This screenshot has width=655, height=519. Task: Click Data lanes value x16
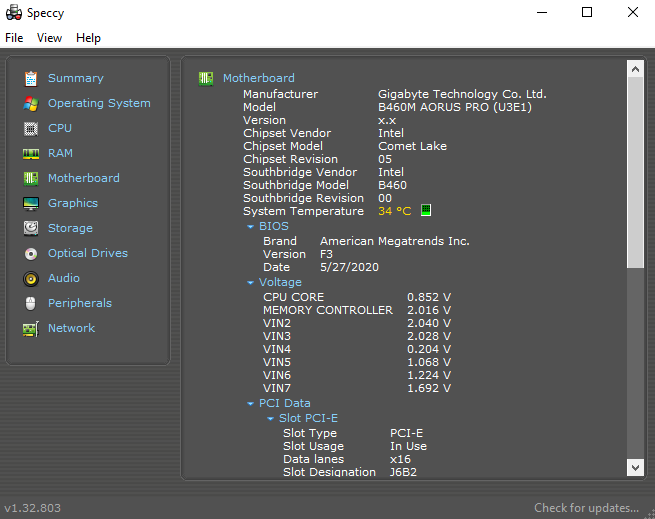pos(400,459)
